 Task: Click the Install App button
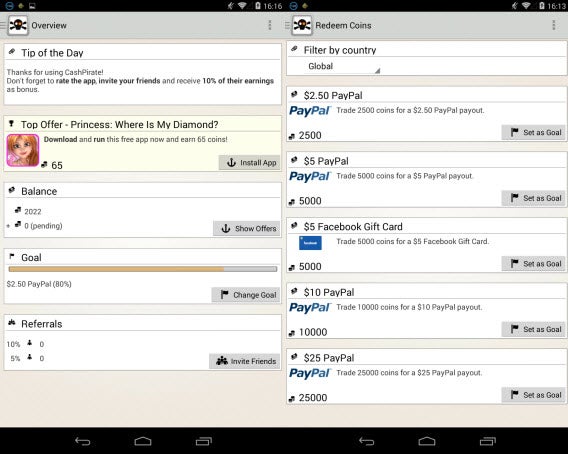250,163
